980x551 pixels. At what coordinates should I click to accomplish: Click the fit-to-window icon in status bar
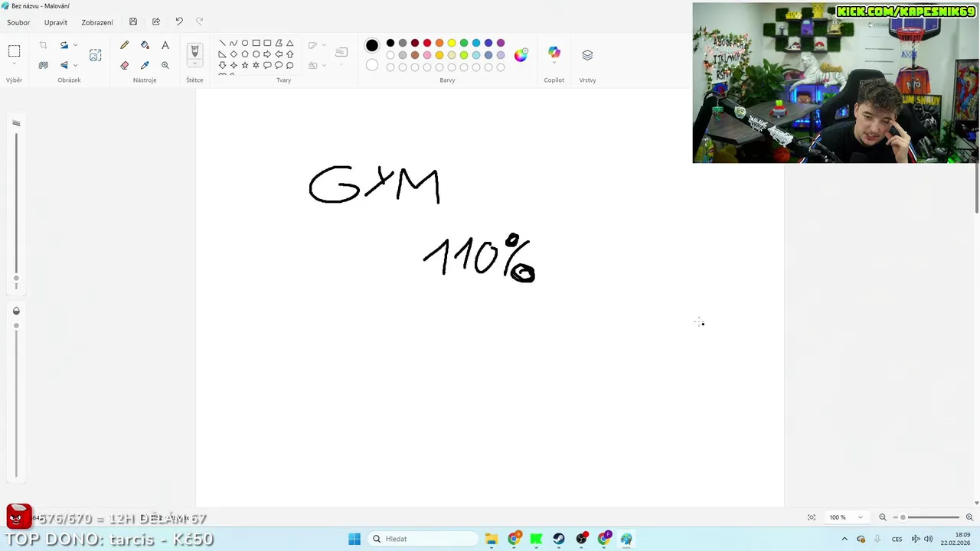[812, 517]
